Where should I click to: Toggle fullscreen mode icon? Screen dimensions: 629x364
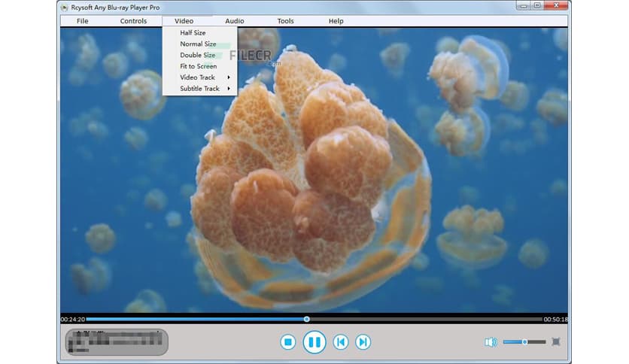[555, 341]
